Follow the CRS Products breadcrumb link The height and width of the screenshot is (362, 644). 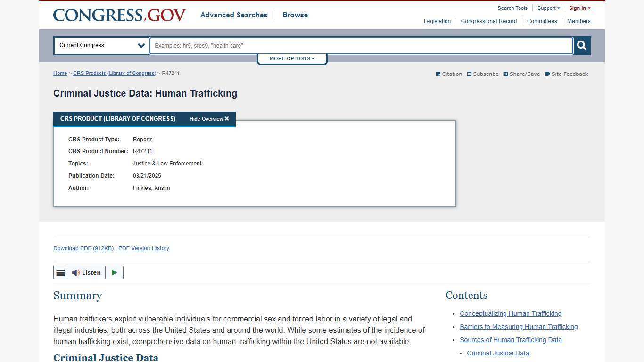pos(114,73)
